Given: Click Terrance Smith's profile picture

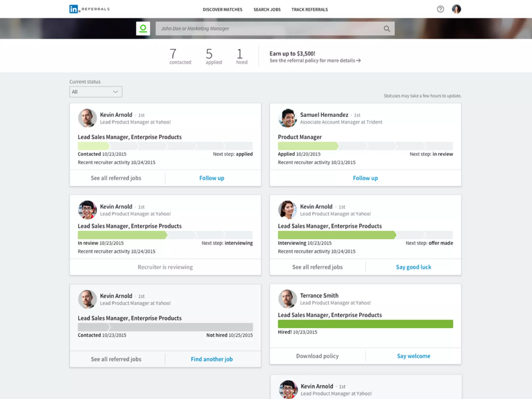Looking at the screenshot, I should pyautogui.click(x=287, y=299).
